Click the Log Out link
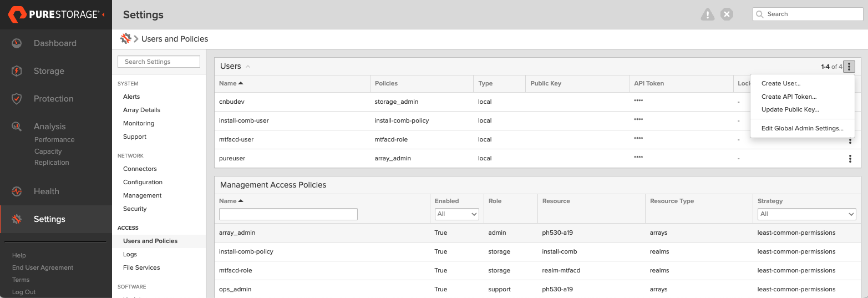 [24, 292]
